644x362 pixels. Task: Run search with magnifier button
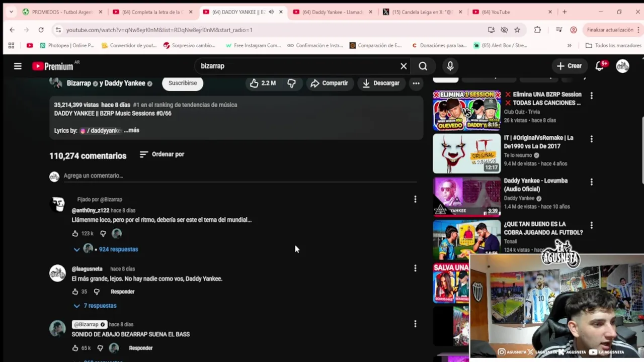coord(423,66)
